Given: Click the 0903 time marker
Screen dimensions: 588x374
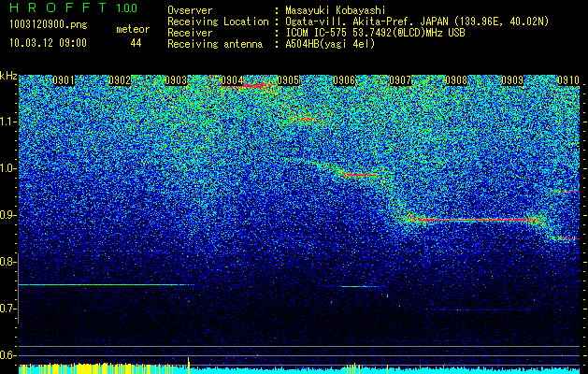Looking at the screenshot, I should click(x=176, y=80).
